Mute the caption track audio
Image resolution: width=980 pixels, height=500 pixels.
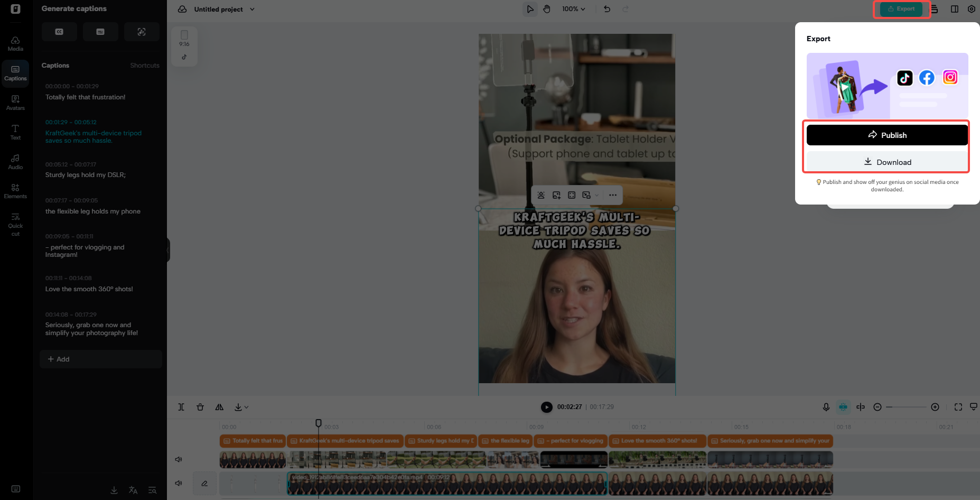[179, 459]
